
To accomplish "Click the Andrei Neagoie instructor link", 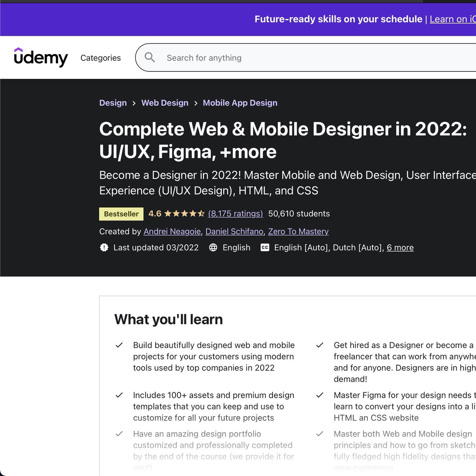I will coord(172,231).
